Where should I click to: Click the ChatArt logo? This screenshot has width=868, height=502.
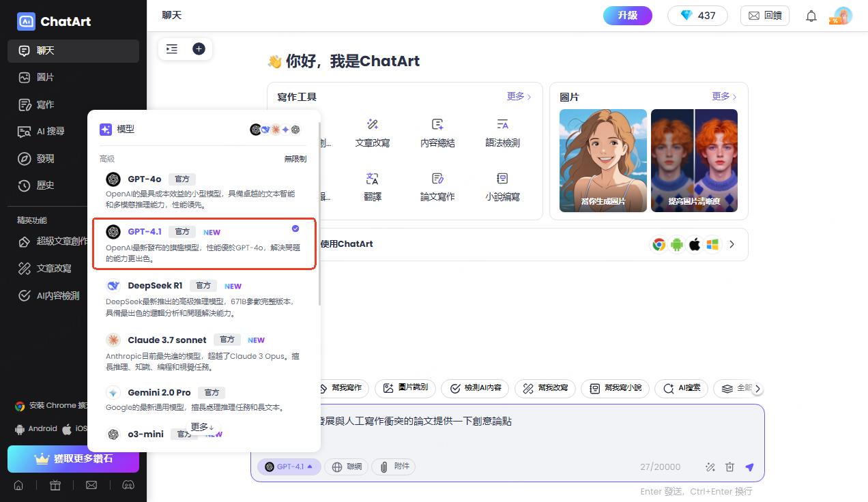[x=54, y=21]
